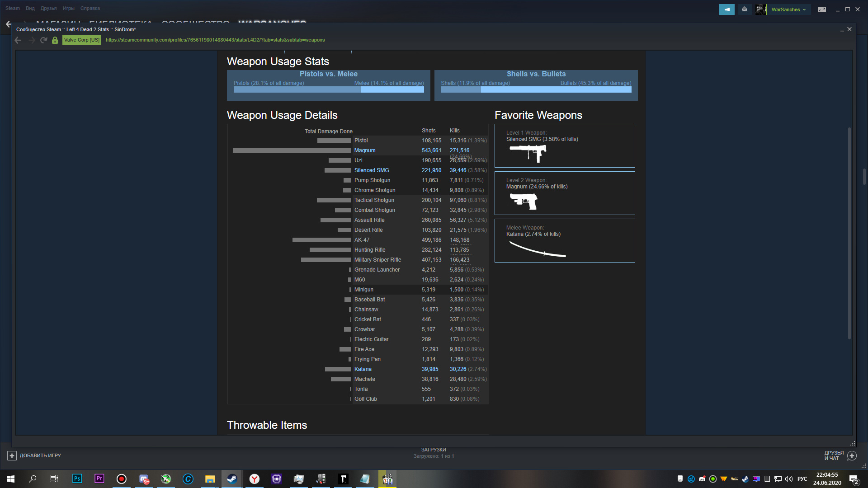
Task: Expand the WarSanches account dropdown
Action: [788, 9]
